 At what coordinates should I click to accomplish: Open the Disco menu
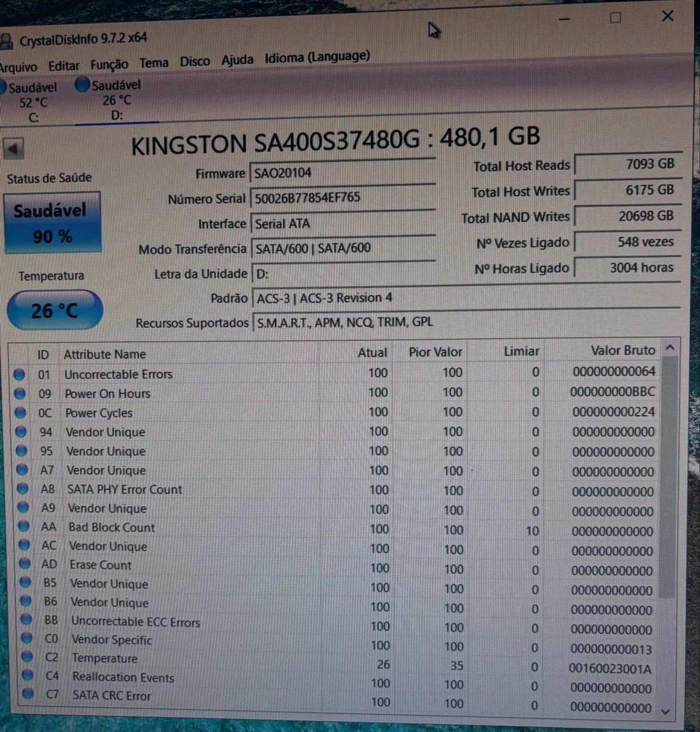coord(195,61)
